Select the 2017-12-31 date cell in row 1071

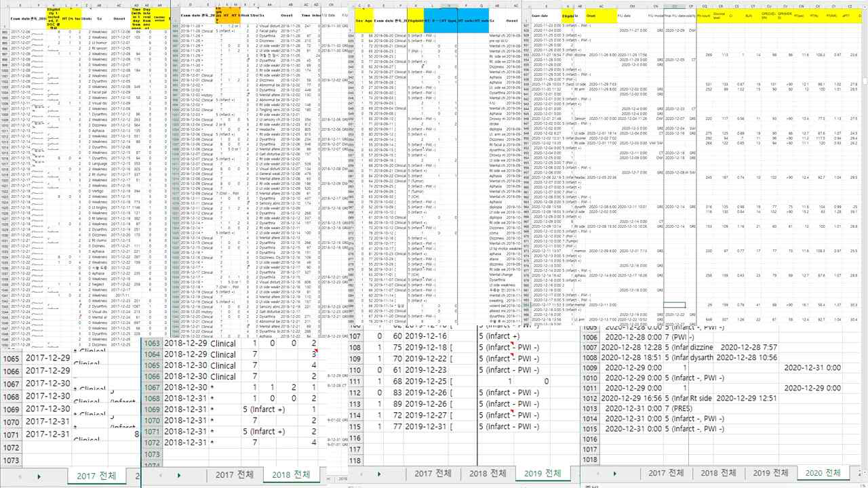tap(47, 434)
